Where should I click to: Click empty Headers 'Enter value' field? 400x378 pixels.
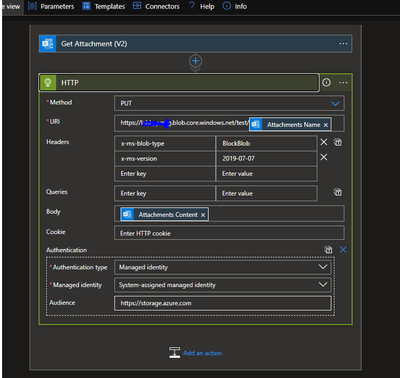pos(266,174)
